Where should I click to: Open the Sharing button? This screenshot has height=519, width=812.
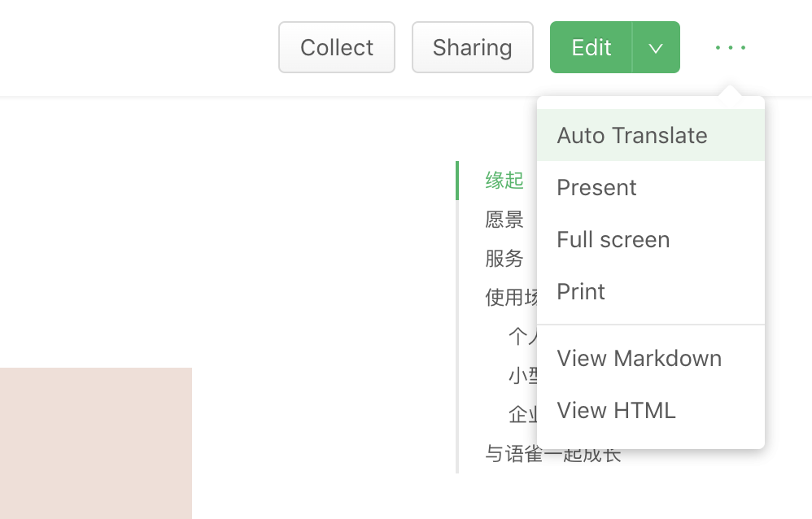pyautogui.click(x=472, y=48)
